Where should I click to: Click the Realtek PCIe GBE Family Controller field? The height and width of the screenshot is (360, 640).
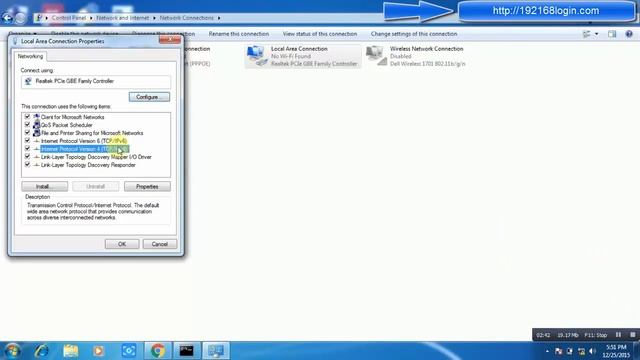click(x=96, y=81)
